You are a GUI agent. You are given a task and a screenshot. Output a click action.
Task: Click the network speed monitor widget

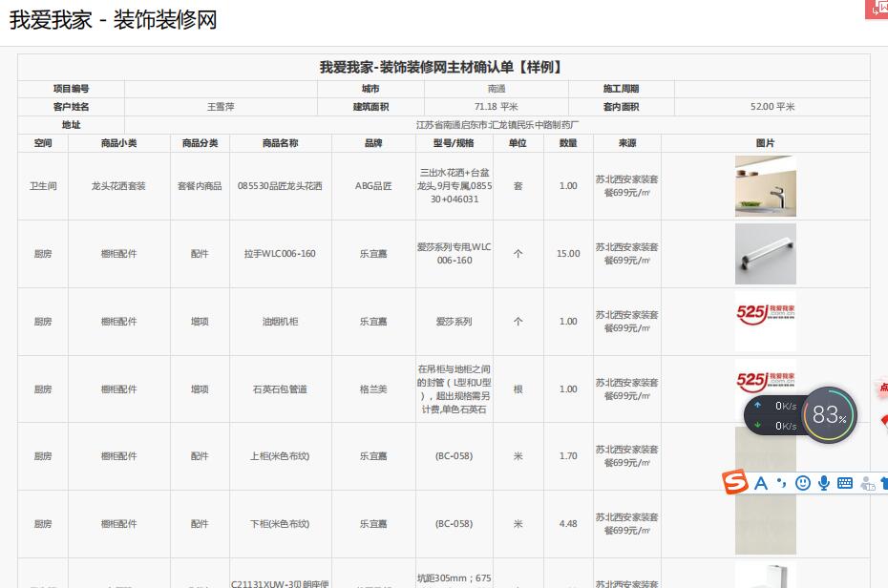coord(774,416)
